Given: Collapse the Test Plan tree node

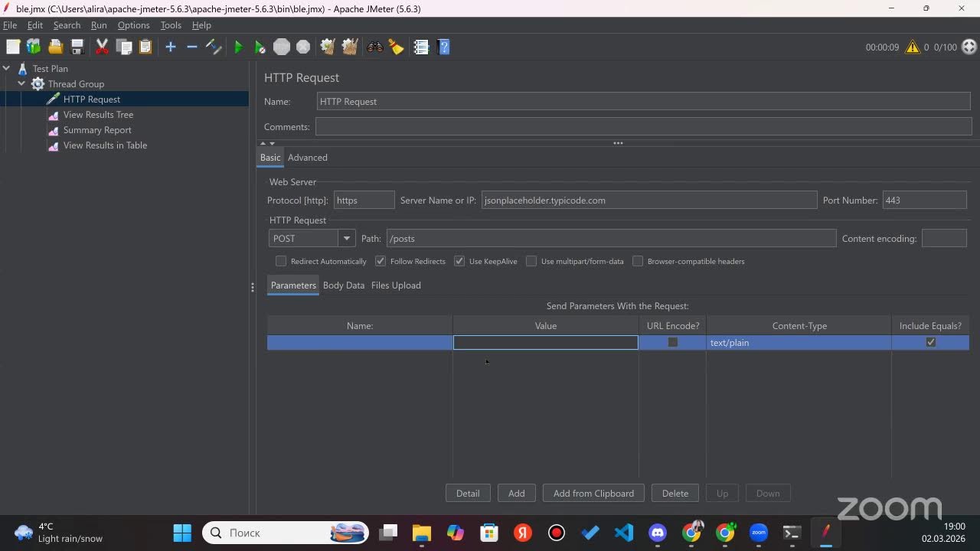Looking at the screenshot, I should (7, 68).
